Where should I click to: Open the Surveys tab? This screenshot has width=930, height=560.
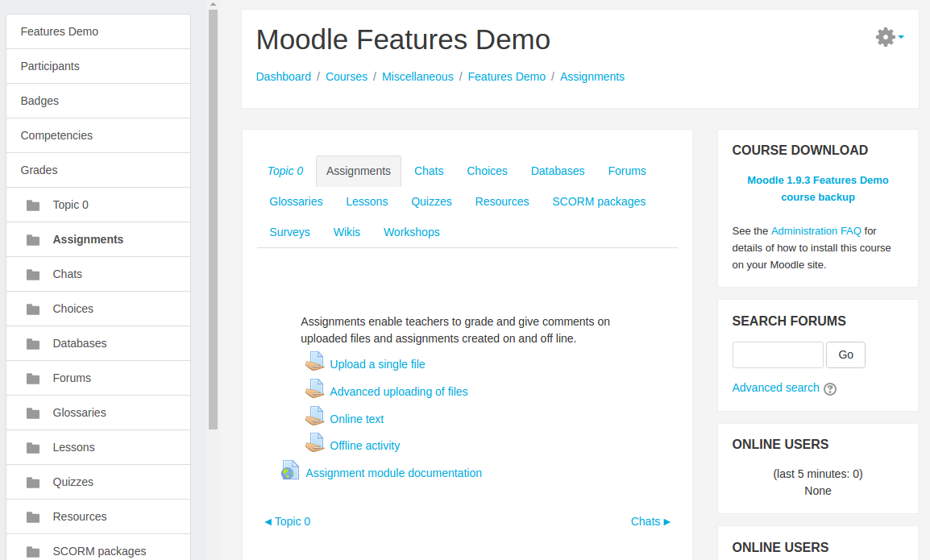[x=289, y=232]
